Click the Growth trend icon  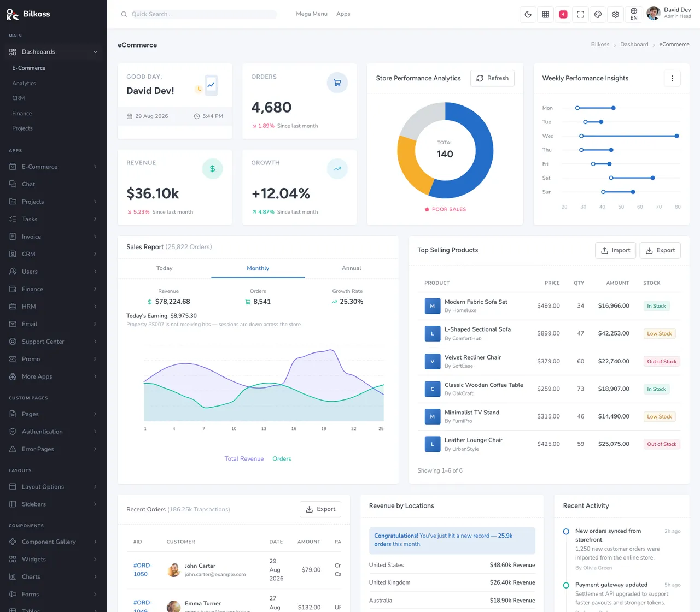pos(337,169)
